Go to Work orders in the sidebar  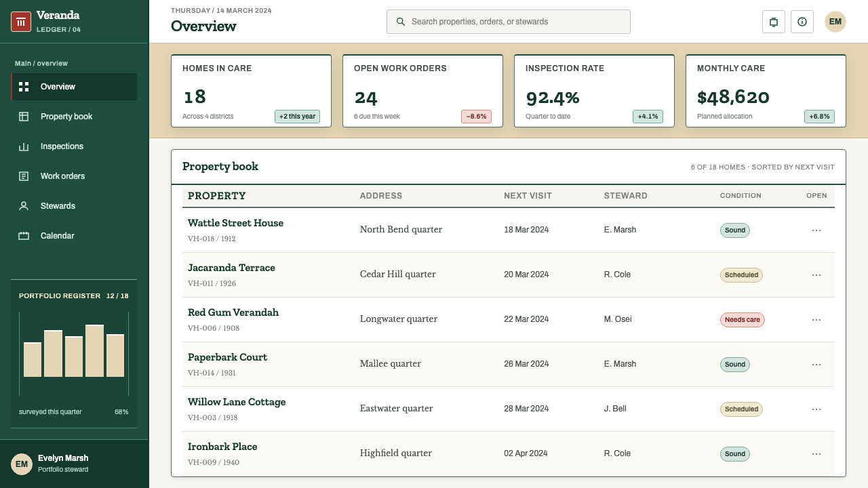coord(74,176)
